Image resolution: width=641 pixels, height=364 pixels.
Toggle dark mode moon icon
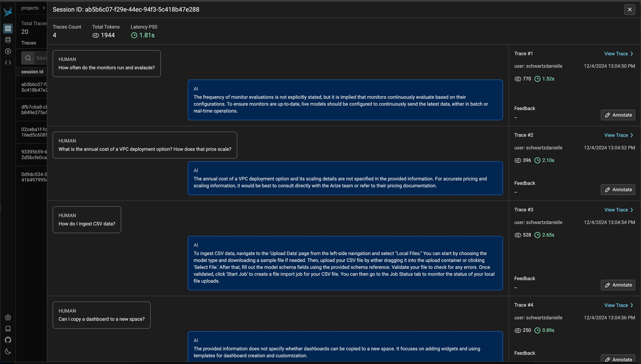(8, 351)
